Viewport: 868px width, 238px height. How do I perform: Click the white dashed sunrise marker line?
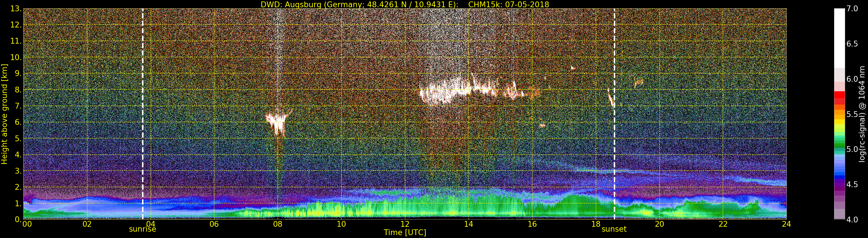click(143, 114)
